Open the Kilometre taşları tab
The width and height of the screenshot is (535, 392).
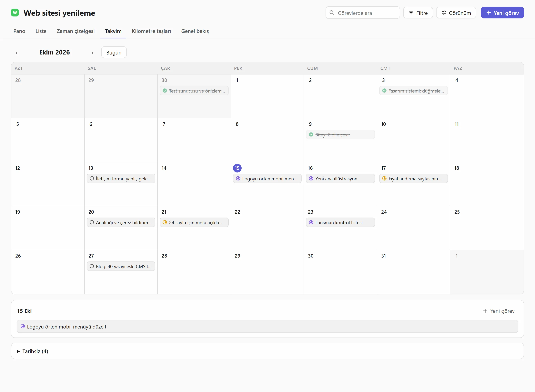pos(151,31)
